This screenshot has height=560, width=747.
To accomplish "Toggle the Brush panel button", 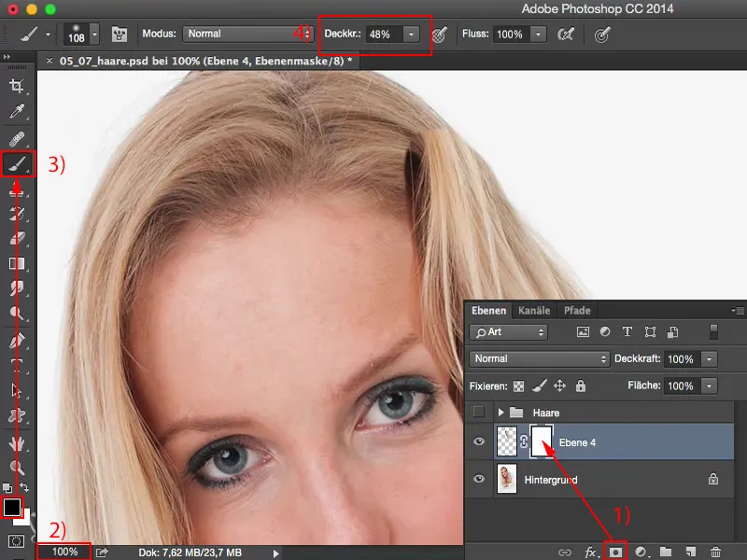I will click(120, 34).
